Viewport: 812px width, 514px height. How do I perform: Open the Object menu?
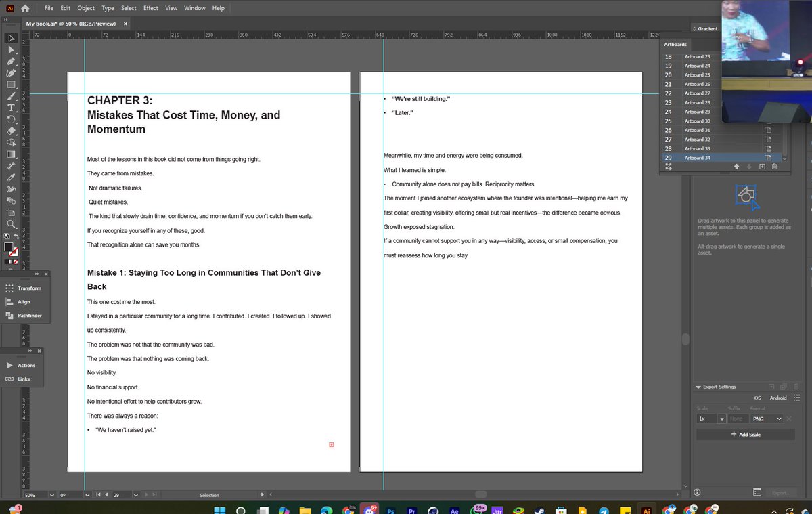[x=86, y=8]
